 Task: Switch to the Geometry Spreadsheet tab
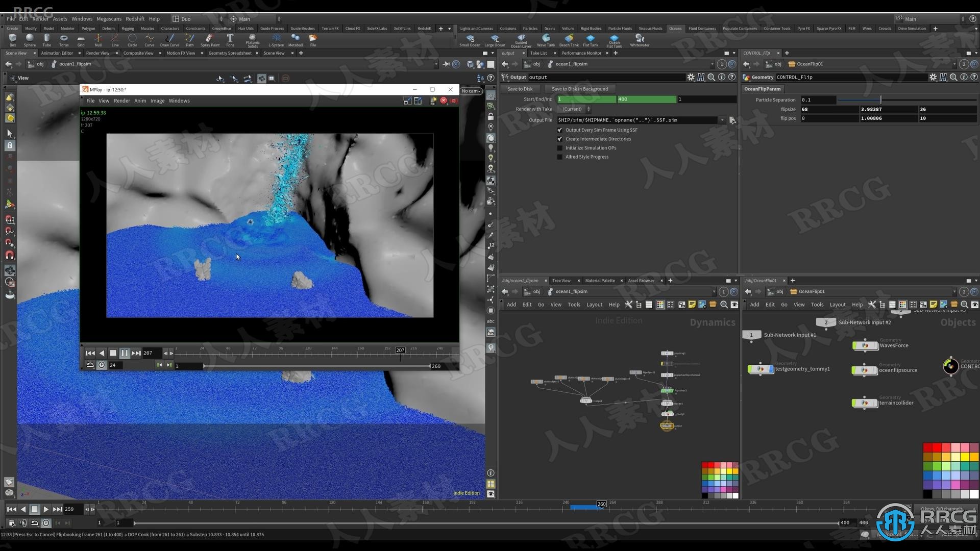point(230,53)
